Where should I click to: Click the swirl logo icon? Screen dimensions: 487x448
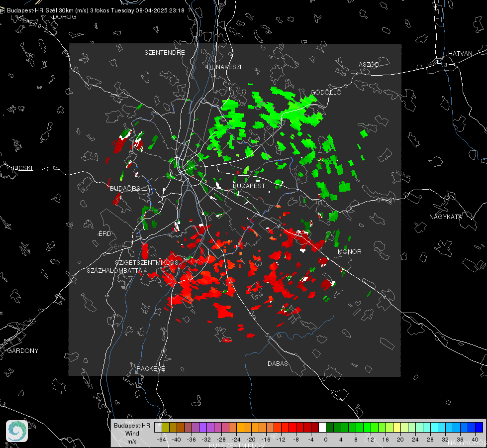(17, 431)
